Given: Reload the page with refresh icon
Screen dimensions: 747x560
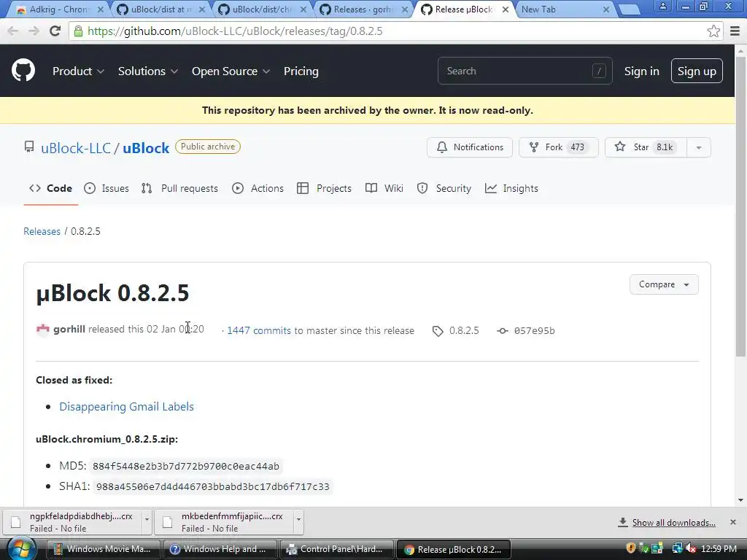Looking at the screenshot, I should pos(55,31).
